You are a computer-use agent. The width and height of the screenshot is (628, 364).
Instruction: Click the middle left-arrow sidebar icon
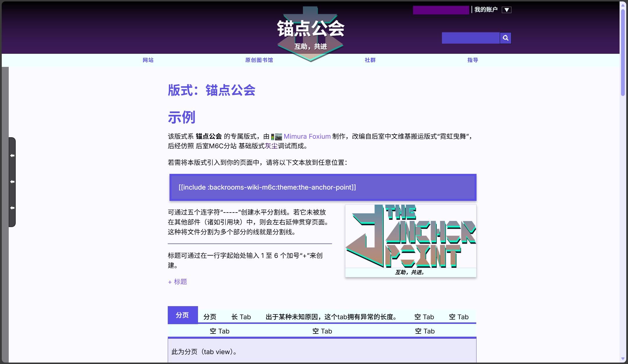tap(12, 181)
